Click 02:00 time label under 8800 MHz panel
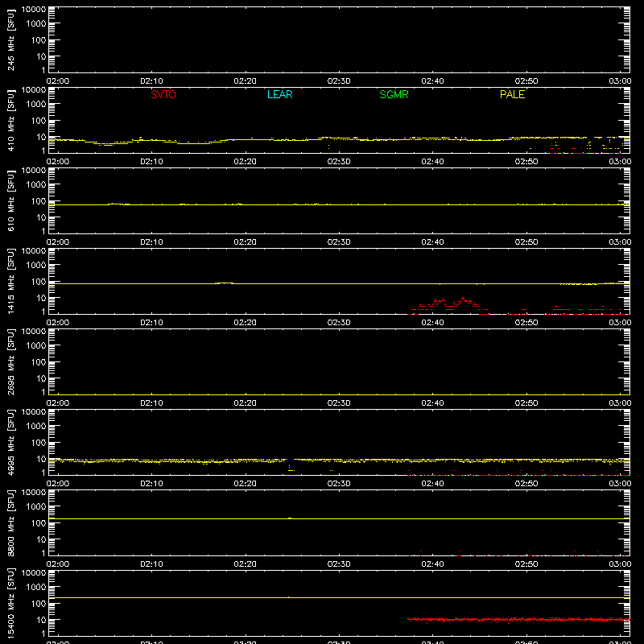 click(58, 564)
